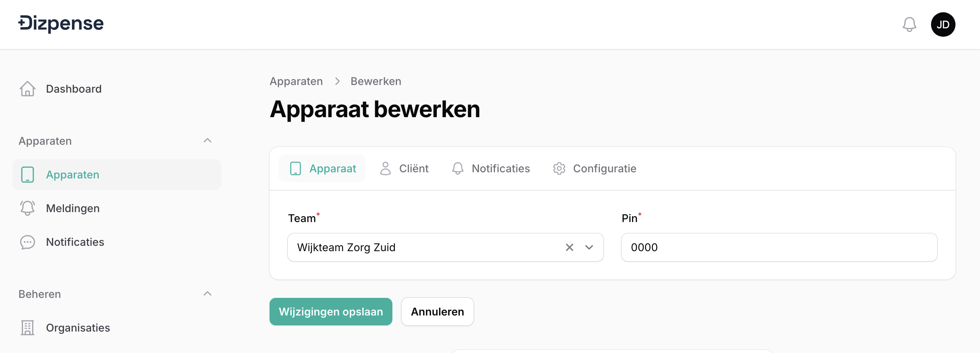Select the Apparaat tab

322,168
